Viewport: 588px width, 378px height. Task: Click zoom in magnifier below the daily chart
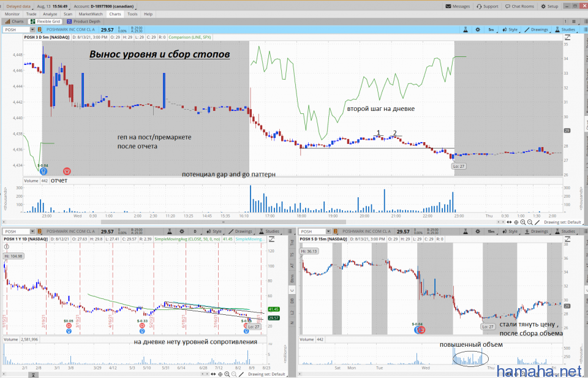click(227, 374)
